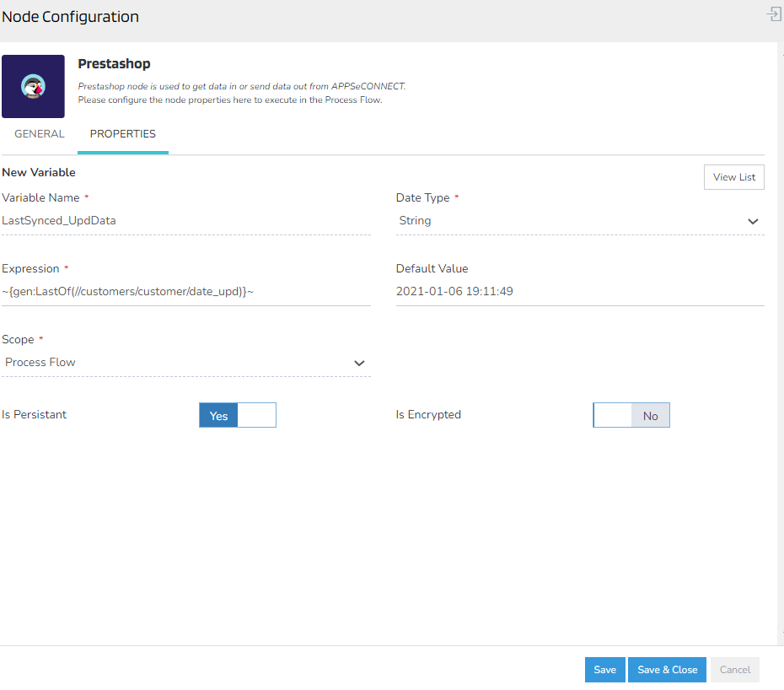Click the chevron beside String data type
This screenshot has height=690, width=784.
[753, 220]
